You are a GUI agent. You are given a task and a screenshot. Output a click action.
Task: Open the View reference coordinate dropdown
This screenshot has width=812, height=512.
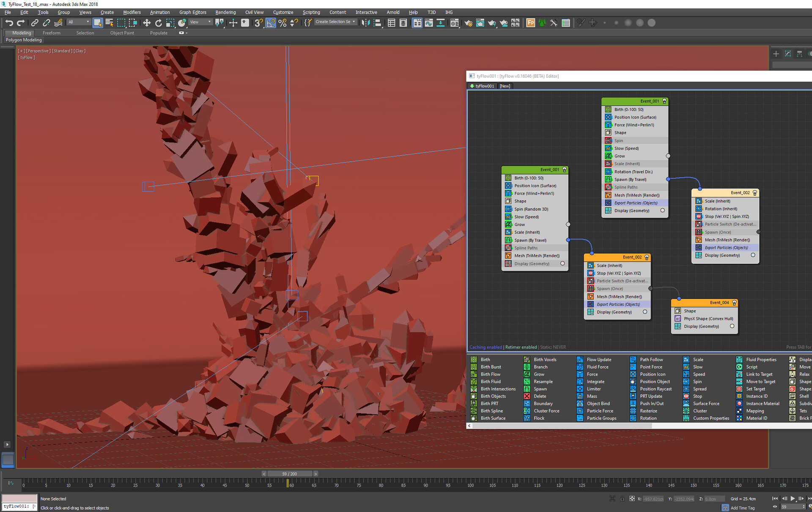(x=200, y=22)
